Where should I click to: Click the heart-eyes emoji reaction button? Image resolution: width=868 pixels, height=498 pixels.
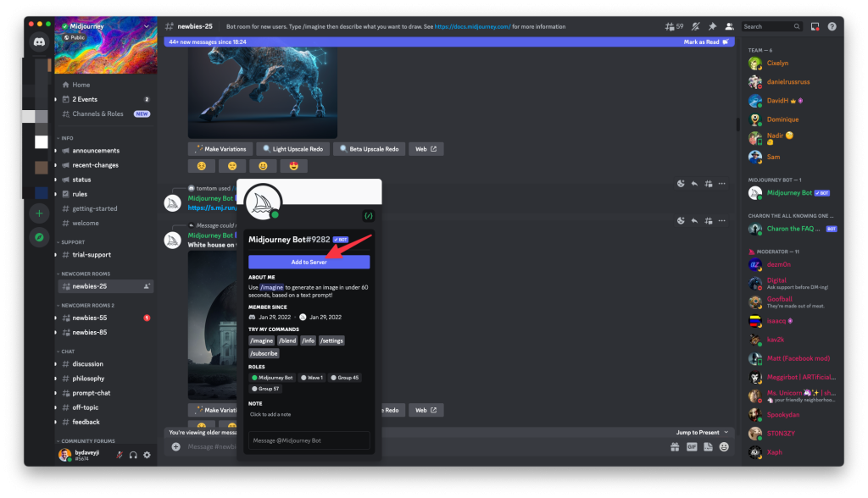point(293,166)
